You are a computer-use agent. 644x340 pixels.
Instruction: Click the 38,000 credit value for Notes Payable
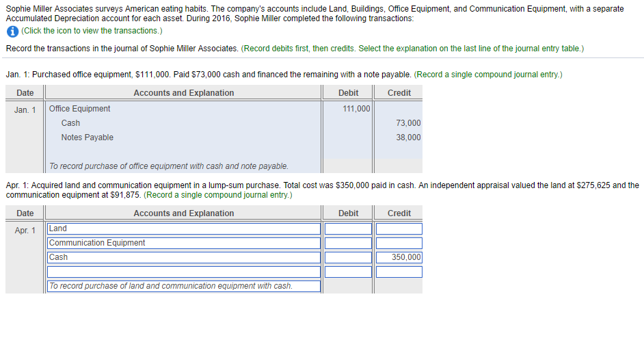click(x=408, y=138)
